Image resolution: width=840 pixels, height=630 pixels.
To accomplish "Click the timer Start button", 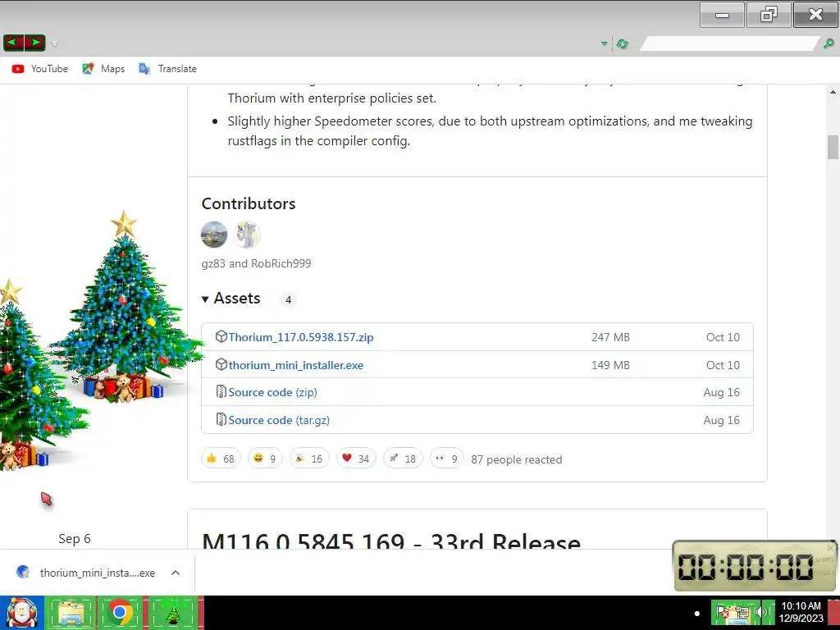I will tap(824, 559).
